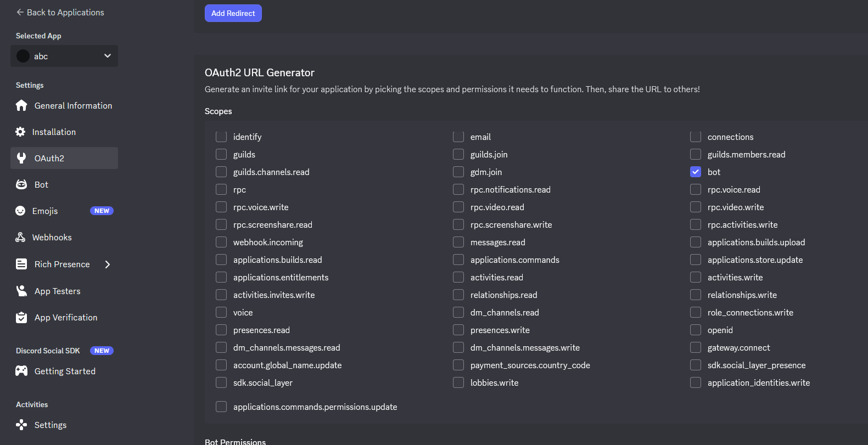Open the Selected App dropdown arrow
This screenshot has height=445, width=868.
pos(108,56)
